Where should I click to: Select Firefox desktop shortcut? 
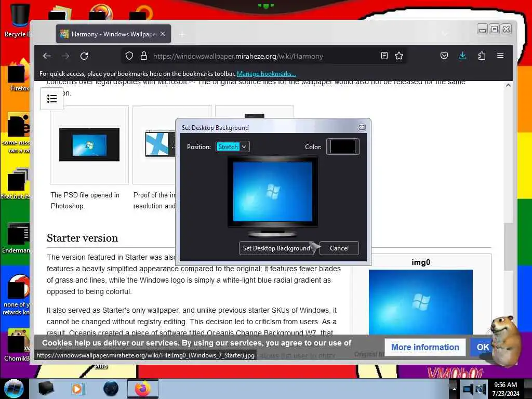tap(18, 75)
